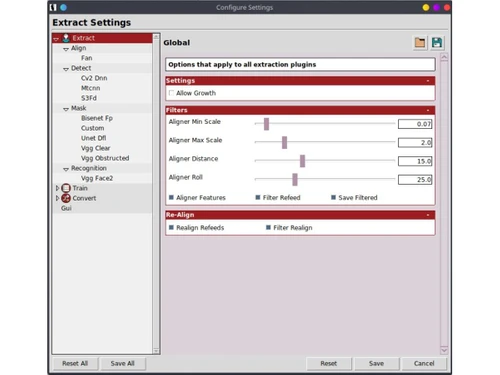The width and height of the screenshot is (500, 375).
Task: Collapse the Filters section header
Action: [428, 110]
